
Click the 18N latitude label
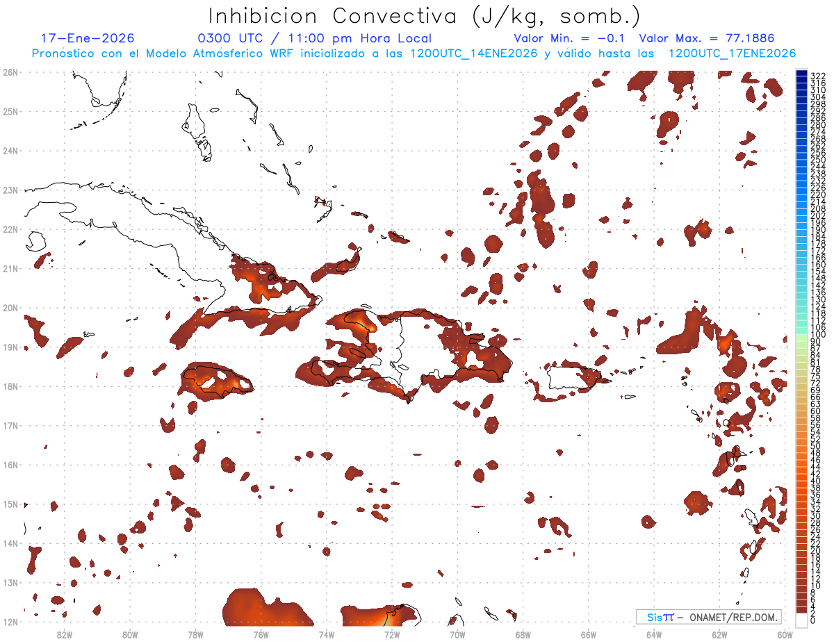(x=10, y=386)
